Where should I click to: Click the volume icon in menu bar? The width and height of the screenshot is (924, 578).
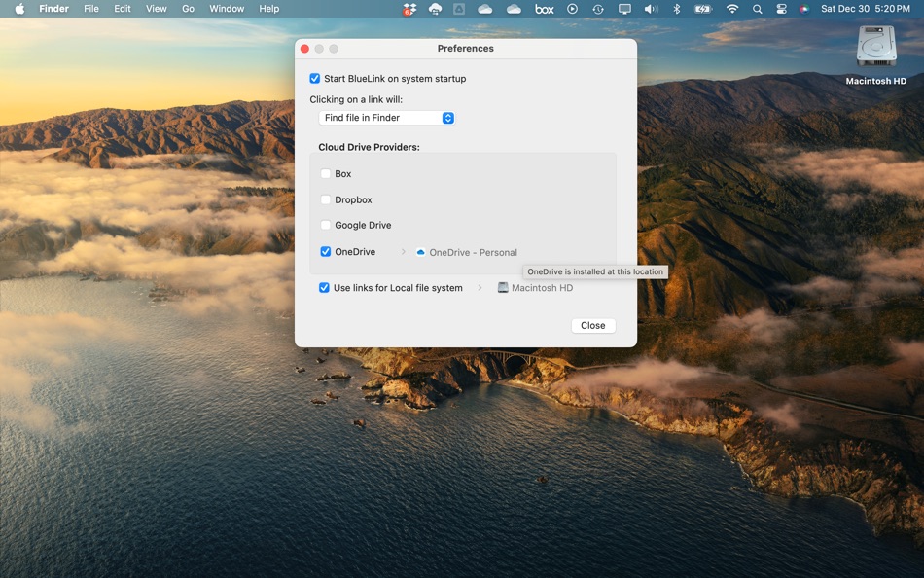pos(652,9)
